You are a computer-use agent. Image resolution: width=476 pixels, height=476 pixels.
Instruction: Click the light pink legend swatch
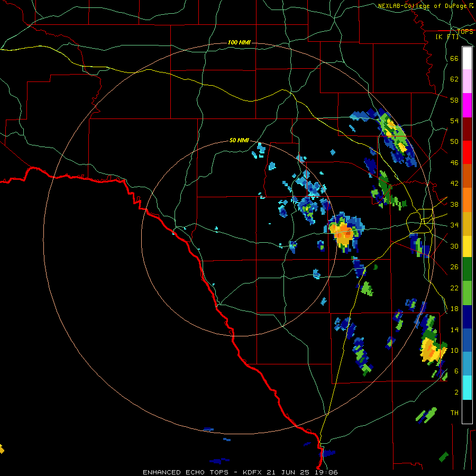click(467, 81)
